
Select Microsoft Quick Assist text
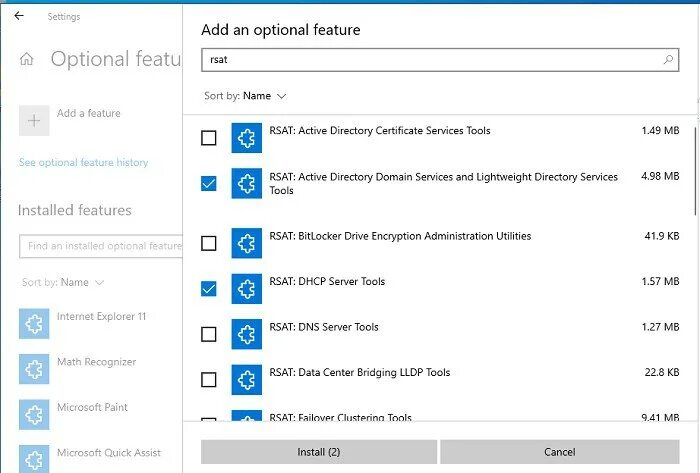click(x=109, y=453)
